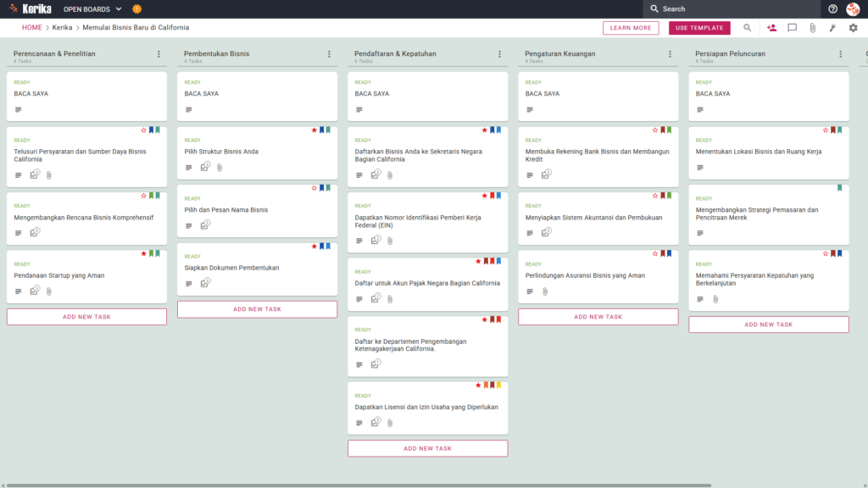Add new task in Persiapan Peluncuran
Viewport: 868px width, 488px height.
coord(769,324)
